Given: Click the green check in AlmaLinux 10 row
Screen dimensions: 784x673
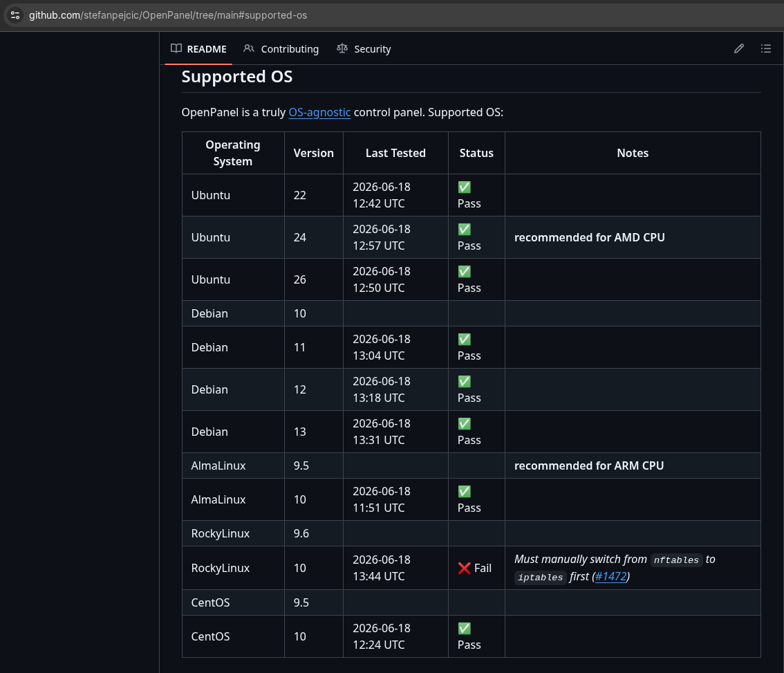Looking at the screenshot, I should 464,491.
